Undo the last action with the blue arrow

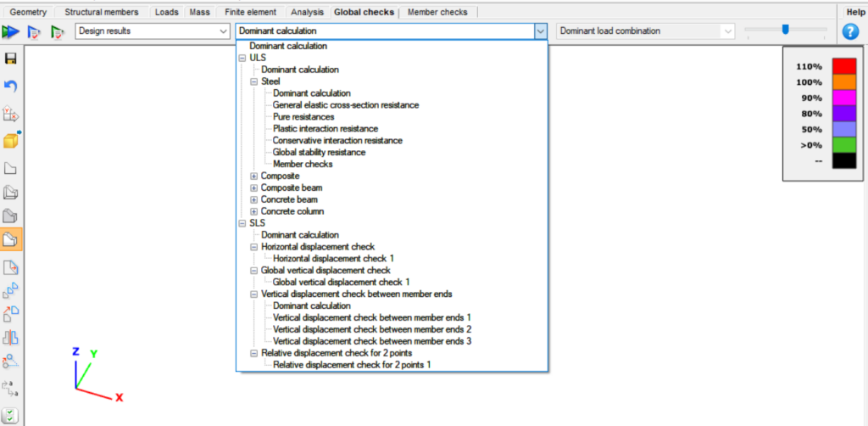(11, 86)
